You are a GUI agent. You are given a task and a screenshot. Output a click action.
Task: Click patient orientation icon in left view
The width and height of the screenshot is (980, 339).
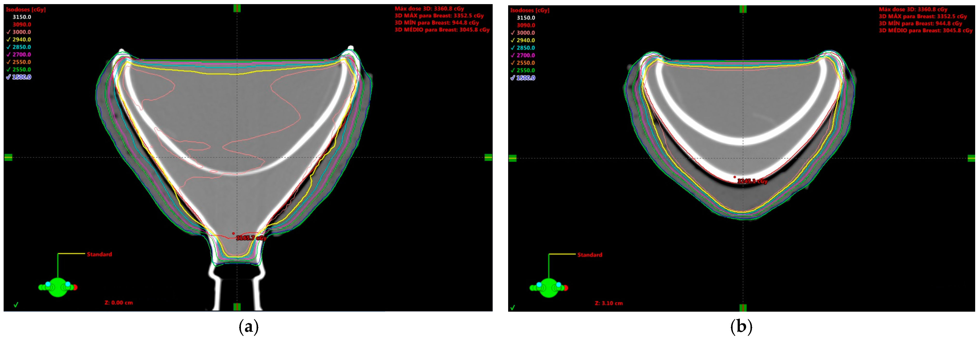[58, 287]
